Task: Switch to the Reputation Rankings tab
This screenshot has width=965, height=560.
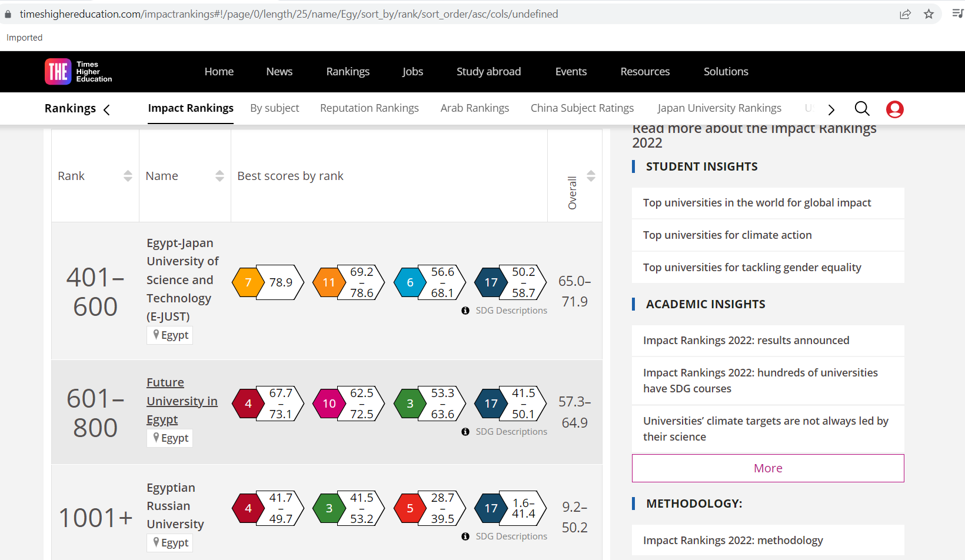Action: [x=370, y=108]
